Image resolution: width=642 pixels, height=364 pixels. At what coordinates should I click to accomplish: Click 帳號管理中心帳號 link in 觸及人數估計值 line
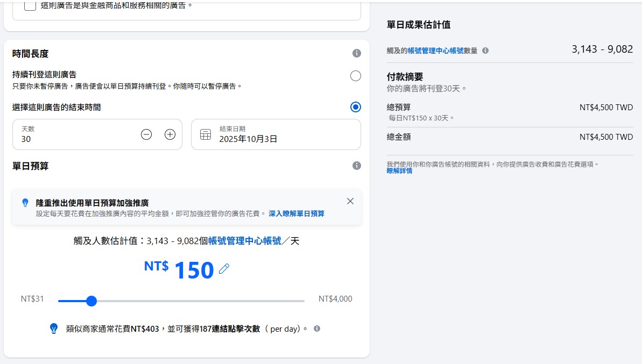pyautogui.click(x=244, y=241)
